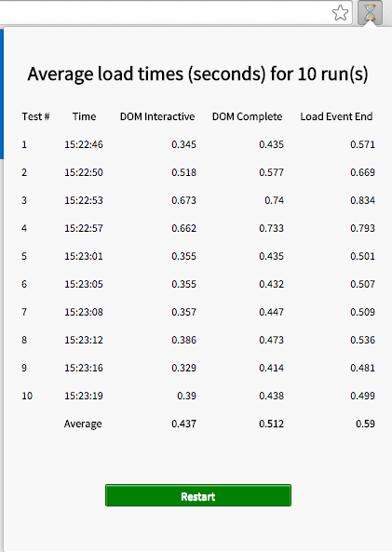This screenshot has width=392, height=552.
Task: Select the Test # column header
Action: coord(35,116)
